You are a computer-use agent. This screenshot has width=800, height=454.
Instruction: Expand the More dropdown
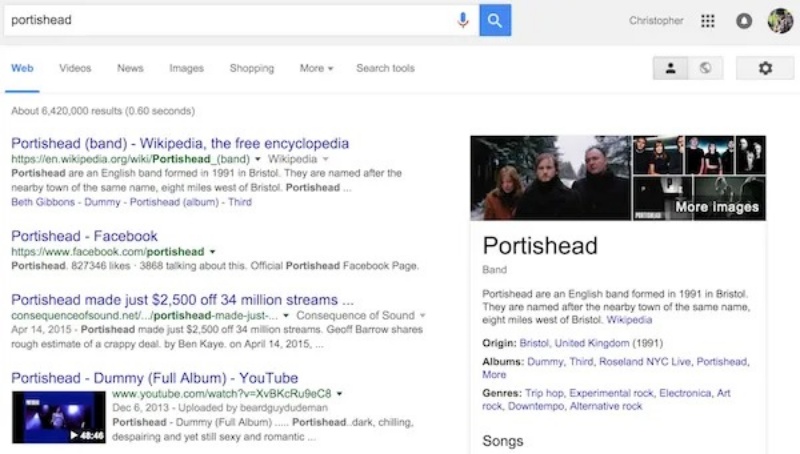click(x=316, y=68)
